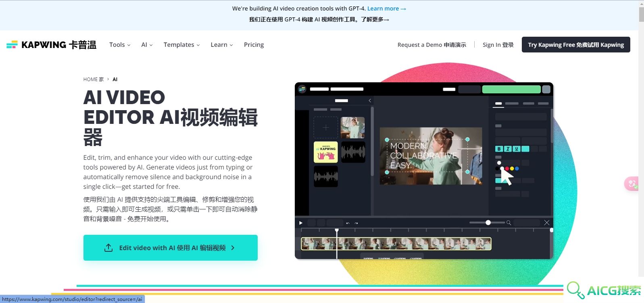Image resolution: width=644 pixels, height=303 pixels.
Task: Click the bold B icon in preview
Action: tap(499, 149)
